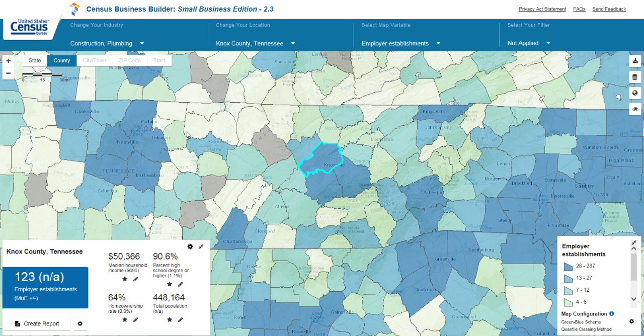The width and height of the screenshot is (644, 336).
Task: Click the 4 - 6 legend color swatch
Action: (568, 302)
